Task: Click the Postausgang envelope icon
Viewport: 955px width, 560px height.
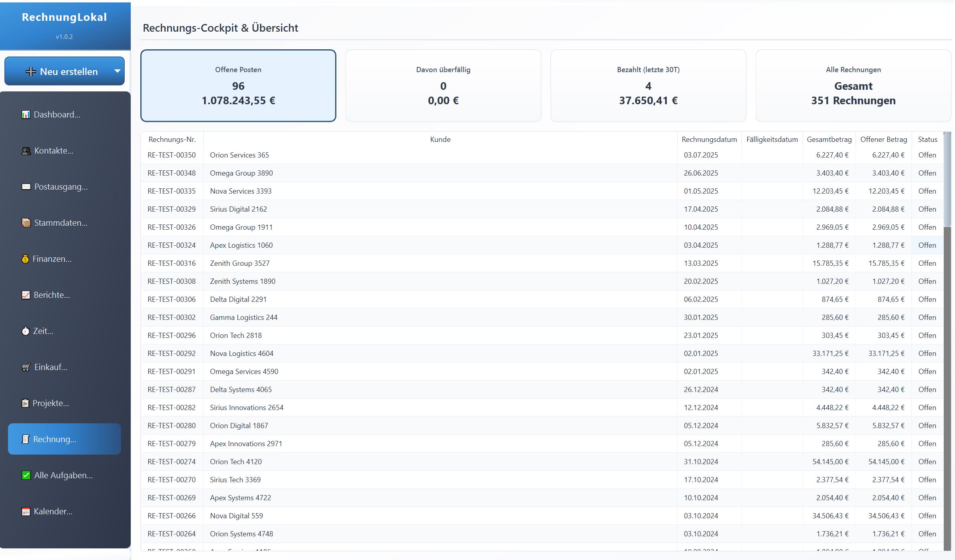Action: (26, 187)
